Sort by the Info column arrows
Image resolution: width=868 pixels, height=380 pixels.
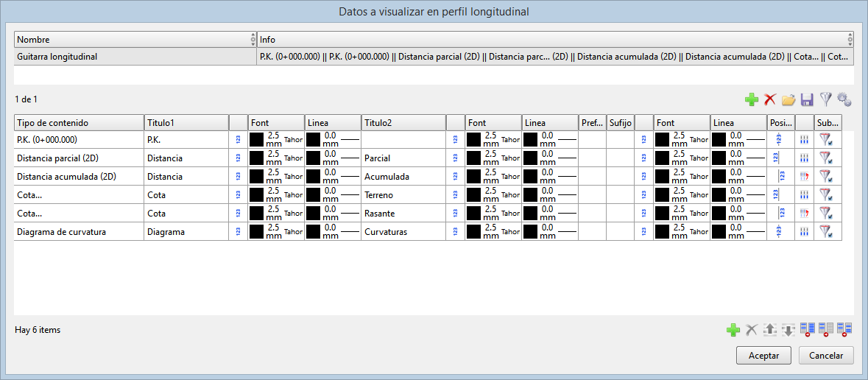pos(850,39)
